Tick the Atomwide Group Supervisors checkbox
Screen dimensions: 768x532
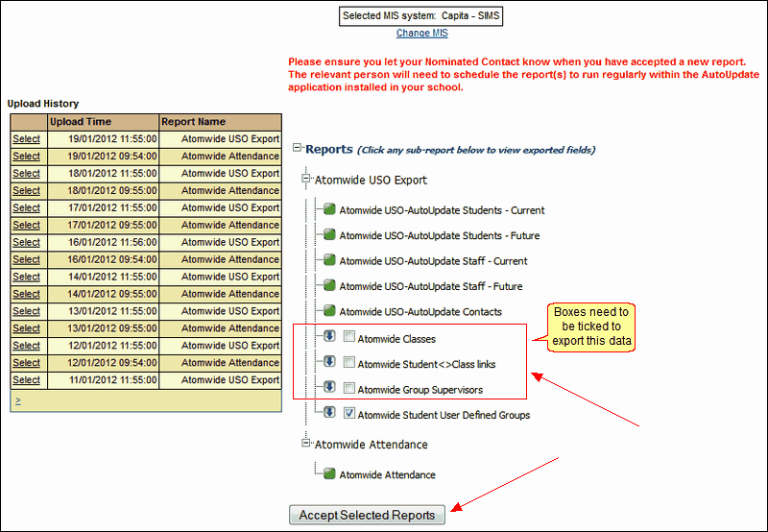click(348, 389)
